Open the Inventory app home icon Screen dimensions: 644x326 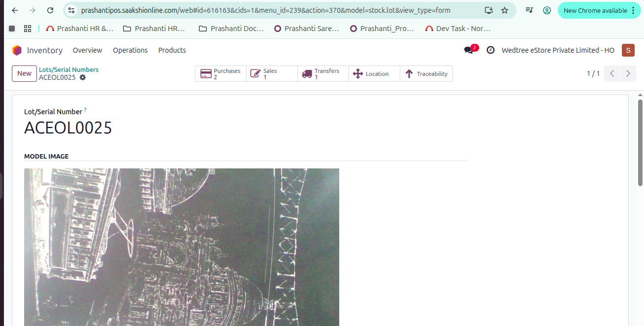[x=17, y=50]
